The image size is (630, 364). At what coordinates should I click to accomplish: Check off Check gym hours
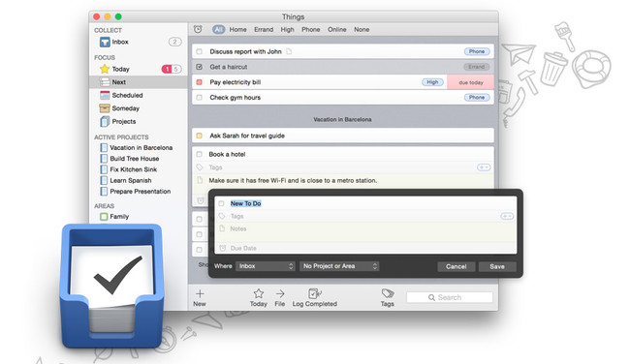(x=200, y=97)
